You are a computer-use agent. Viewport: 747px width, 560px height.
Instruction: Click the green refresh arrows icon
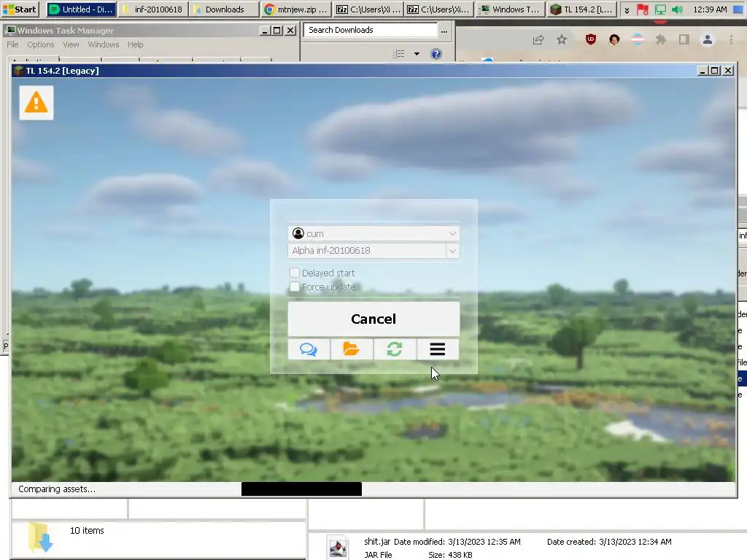395,349
